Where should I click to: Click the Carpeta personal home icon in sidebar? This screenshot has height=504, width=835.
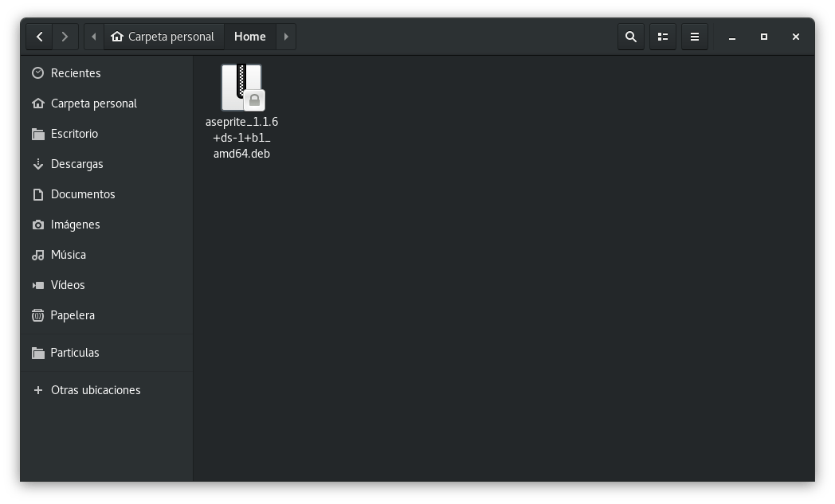pyautogui.click(x=37, y=104)
